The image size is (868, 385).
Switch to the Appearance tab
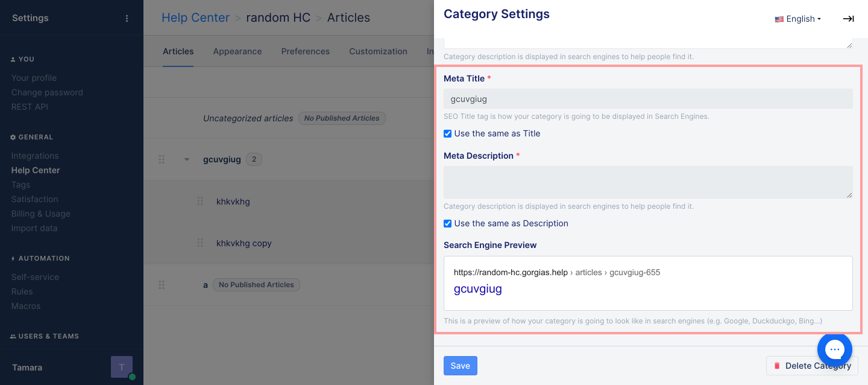coord(237,51)
